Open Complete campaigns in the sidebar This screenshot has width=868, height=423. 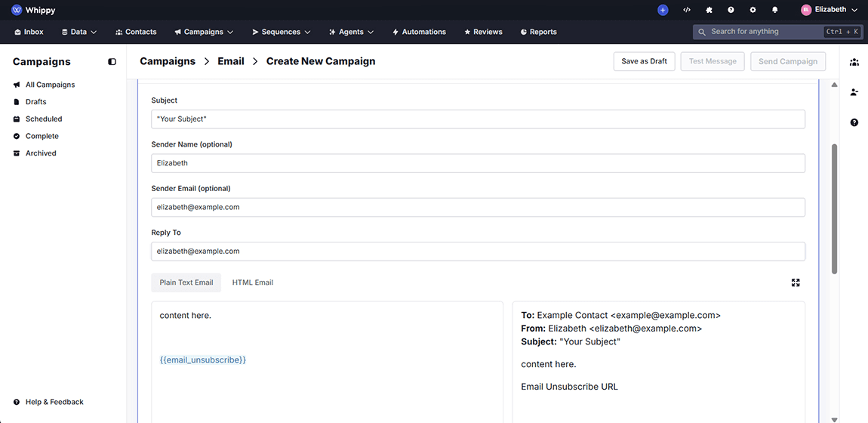pos(36,136)
